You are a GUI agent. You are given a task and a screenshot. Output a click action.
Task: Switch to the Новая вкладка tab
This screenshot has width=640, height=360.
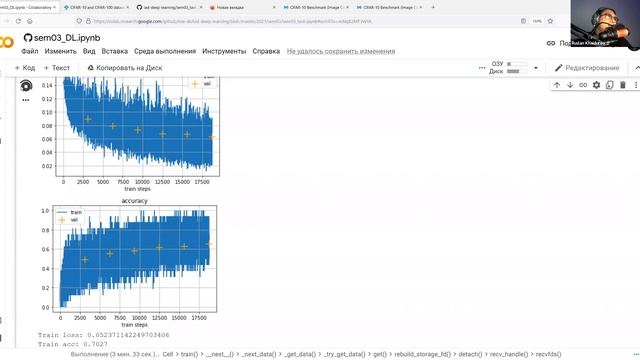[241, 7]
